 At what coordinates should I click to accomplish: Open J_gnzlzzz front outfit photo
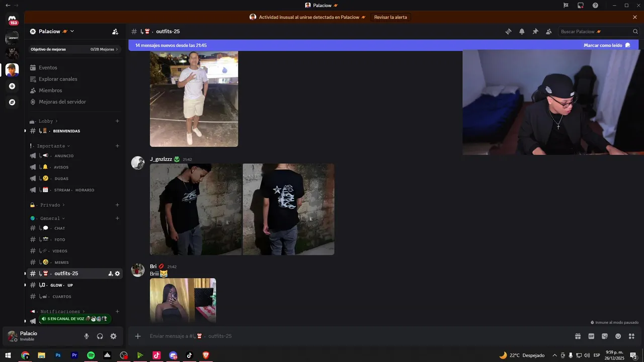click(196, 209)
